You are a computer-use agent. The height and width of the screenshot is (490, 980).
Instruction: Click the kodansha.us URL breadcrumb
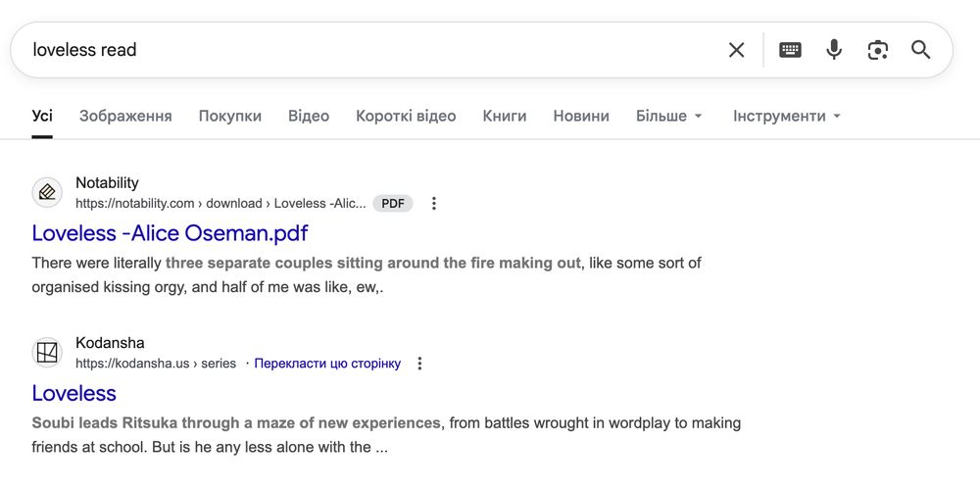[156, 364]
